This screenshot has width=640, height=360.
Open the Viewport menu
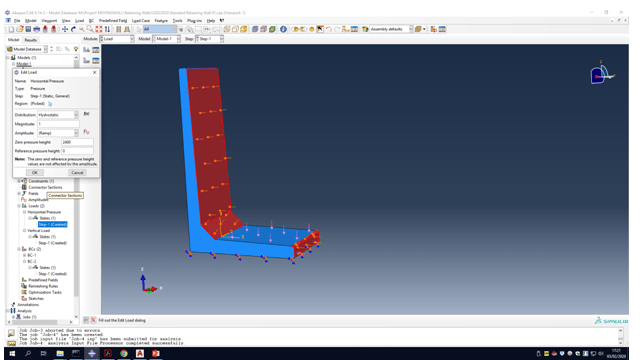(x=49, y=20)
